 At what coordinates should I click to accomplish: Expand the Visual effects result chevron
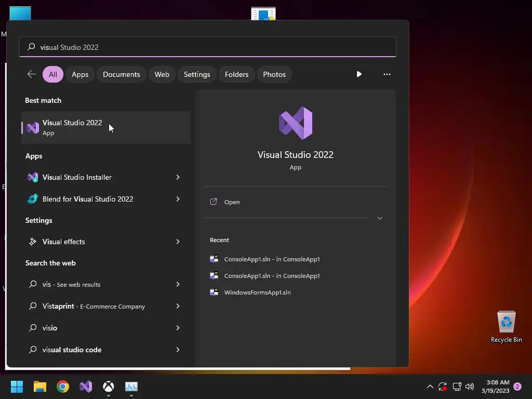point(178,242)
